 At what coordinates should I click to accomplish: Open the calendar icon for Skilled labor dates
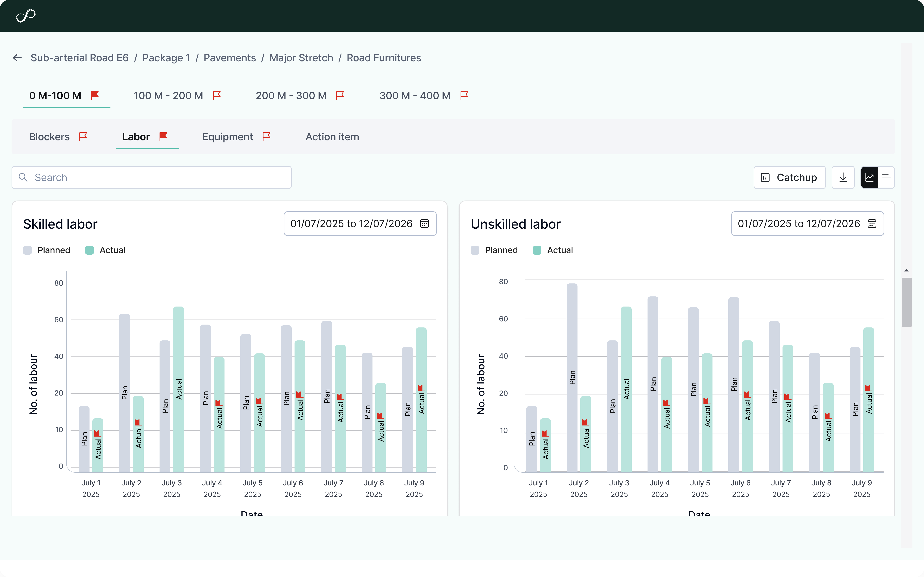(425, 224)
